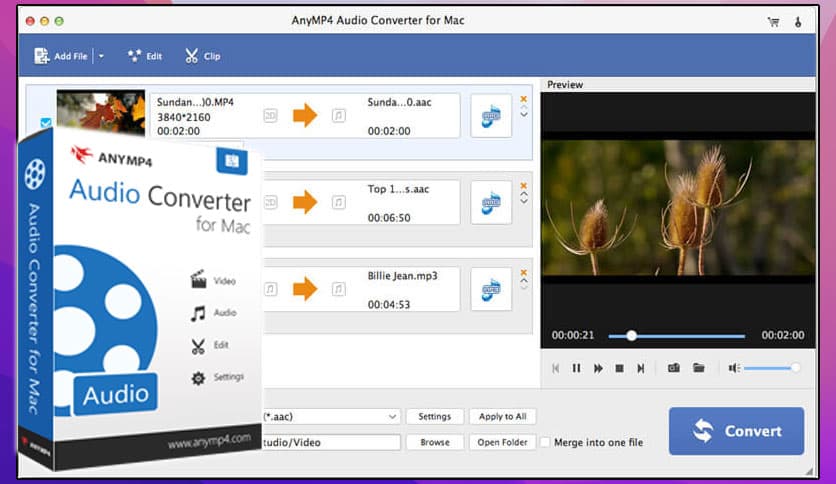836x484 pixels.
Task: Click the Settings button beside profile
Action: (x=435, y=416)
